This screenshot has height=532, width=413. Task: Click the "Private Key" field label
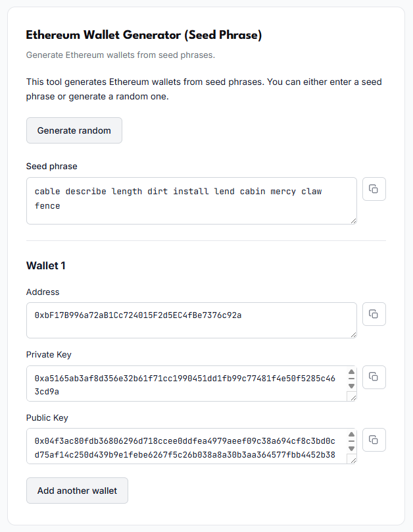[x=49, y=355]
